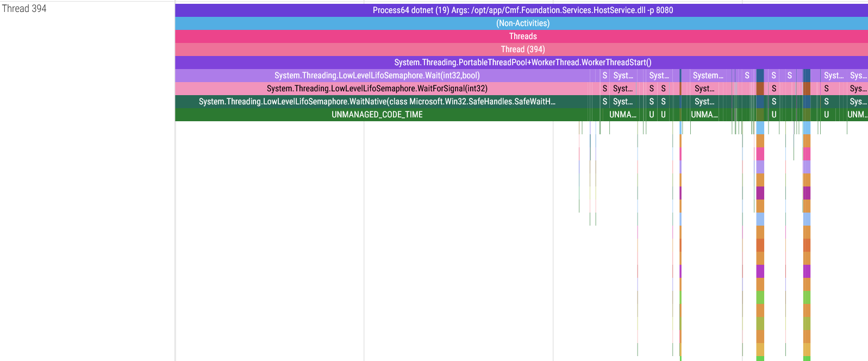Select the rightmost 'Sys...' frame in the Wait row
The height and width of the screenshot is (361, 868).
coord(858,76)
